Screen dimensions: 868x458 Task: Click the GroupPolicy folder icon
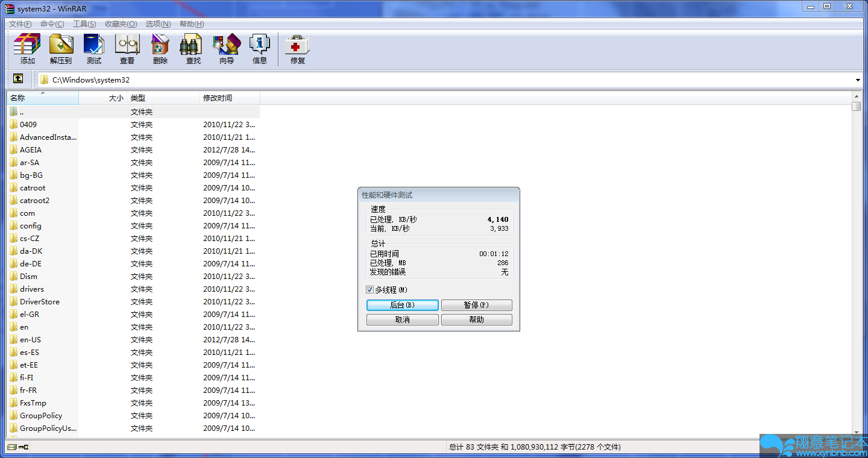pos(14,415)
